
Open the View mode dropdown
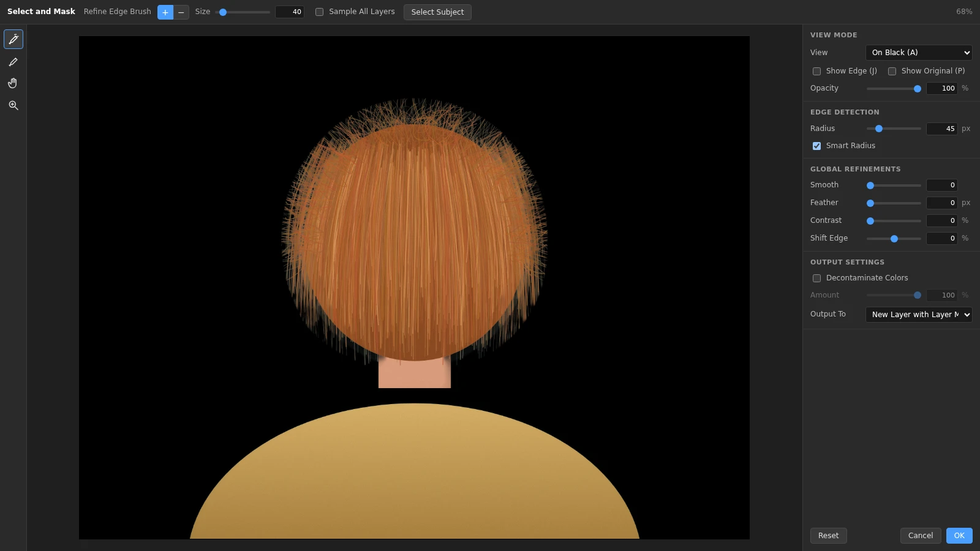tap(919, 53)
